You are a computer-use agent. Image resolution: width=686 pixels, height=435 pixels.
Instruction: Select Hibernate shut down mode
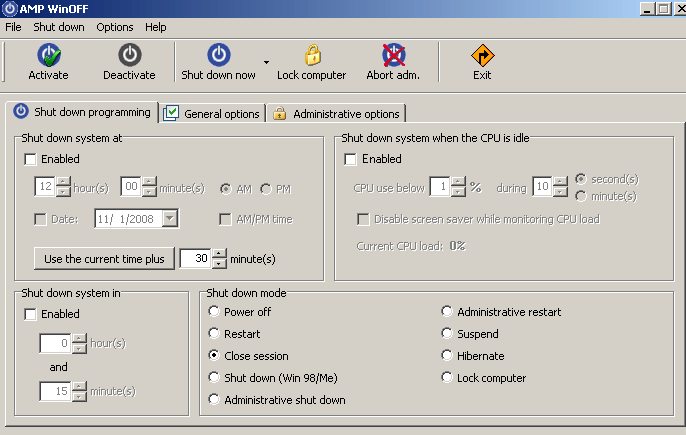447,355
